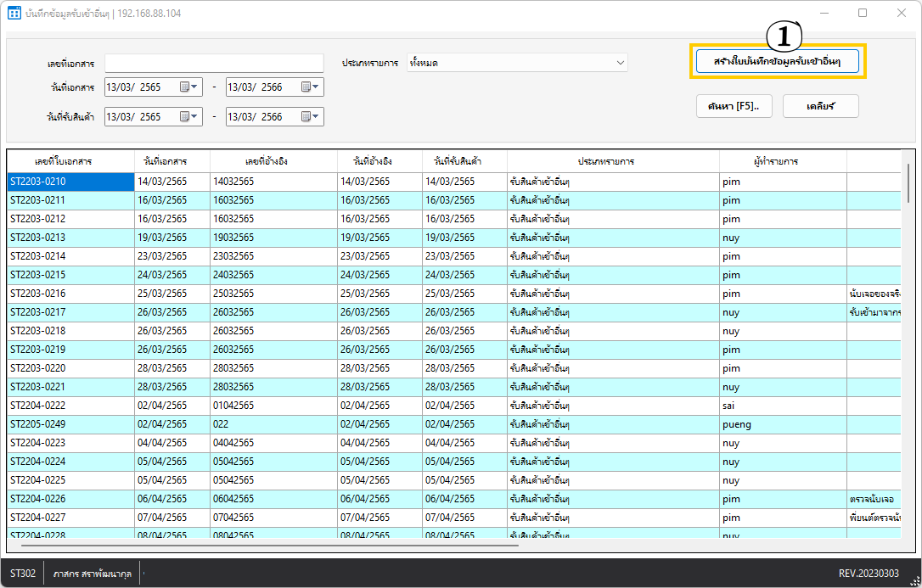This screenshot has width=922, height=588.
Task: Click the สร้างใบบันทึกข้อมูลรับเข้าอื่นๆ button
Action: pyautogui.click(x=778, y=61)
